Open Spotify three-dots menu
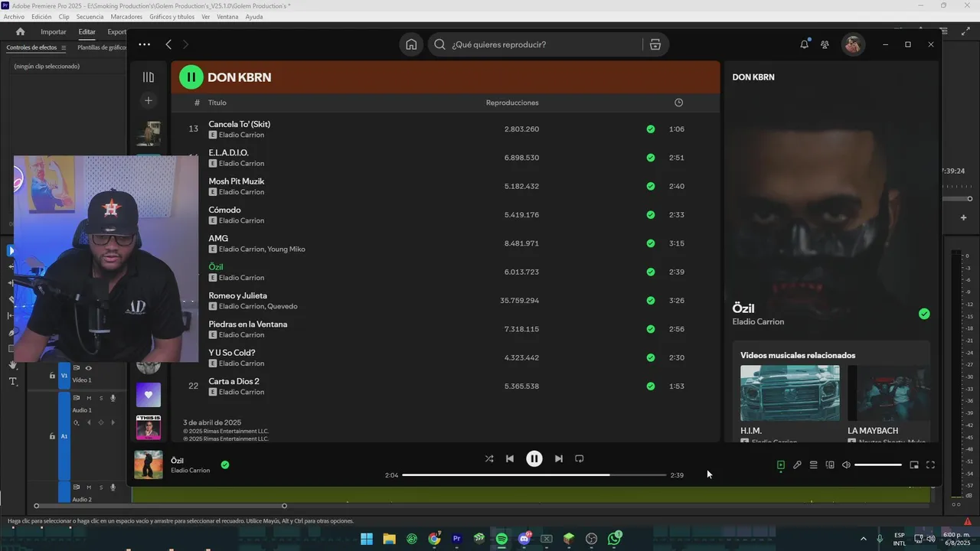Image resolution: width=980 pixels, height=551 pixels. click(x=144, y=44)
